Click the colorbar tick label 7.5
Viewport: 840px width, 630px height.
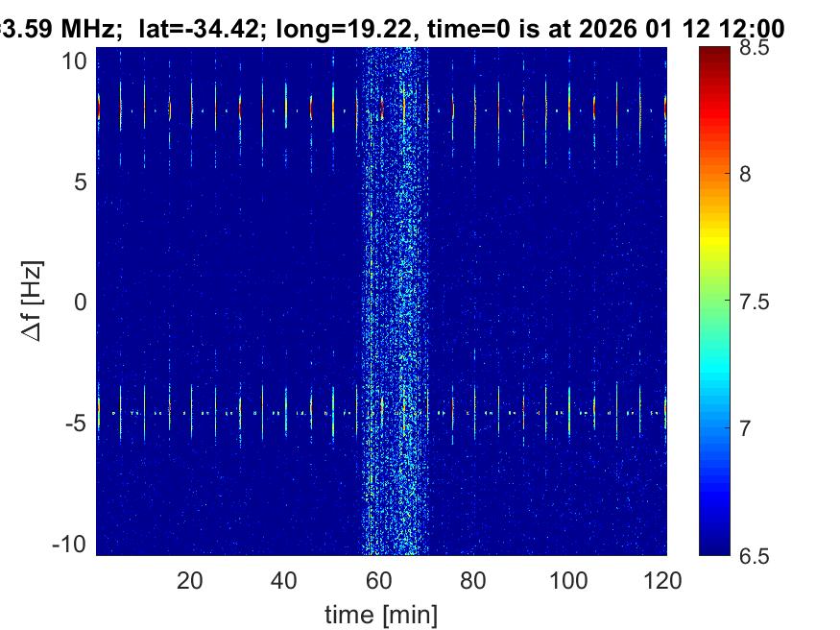click(756, 302)
